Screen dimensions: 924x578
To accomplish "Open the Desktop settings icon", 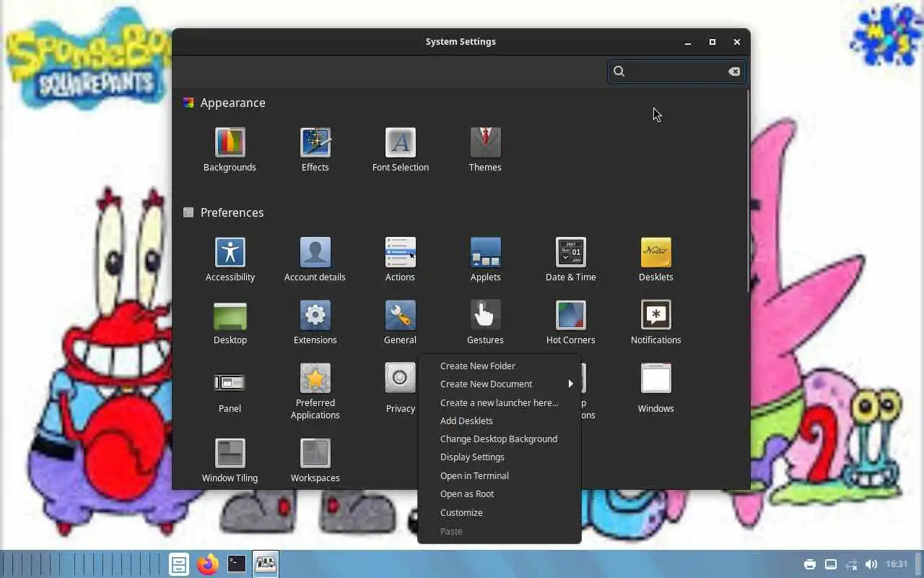I will 230,322.
